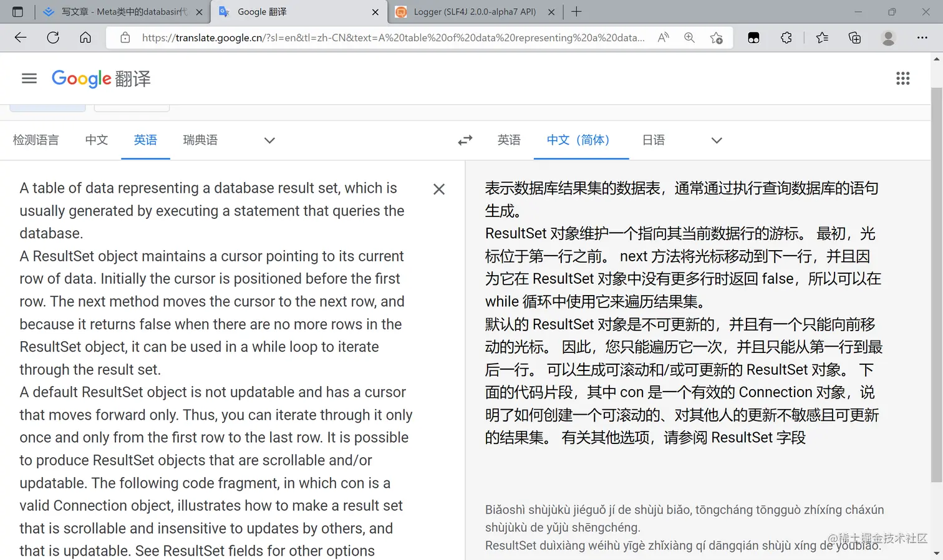Select 英语 as source language

[145, 140]
